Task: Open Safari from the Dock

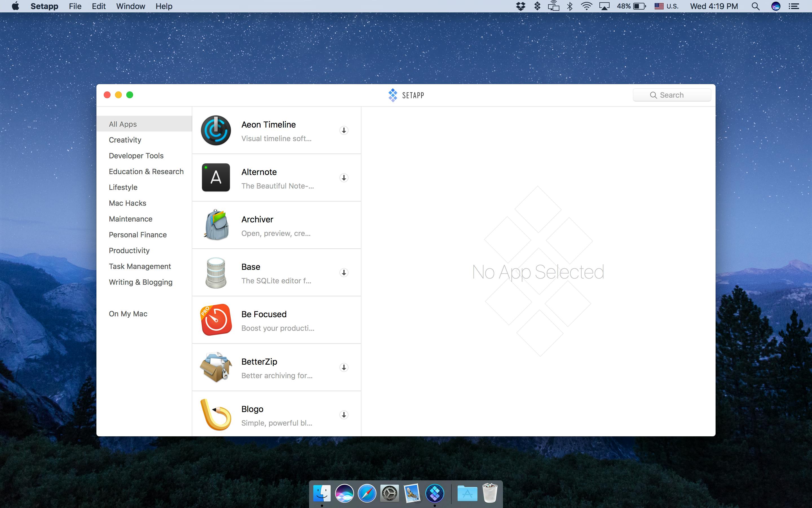Action: 367,493
